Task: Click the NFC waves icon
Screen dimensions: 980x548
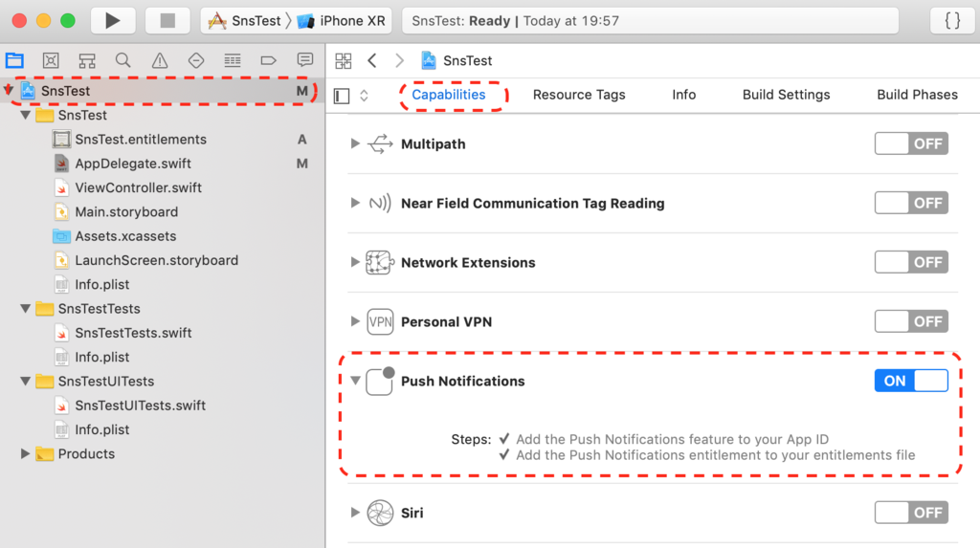Action: coord(380,203)
